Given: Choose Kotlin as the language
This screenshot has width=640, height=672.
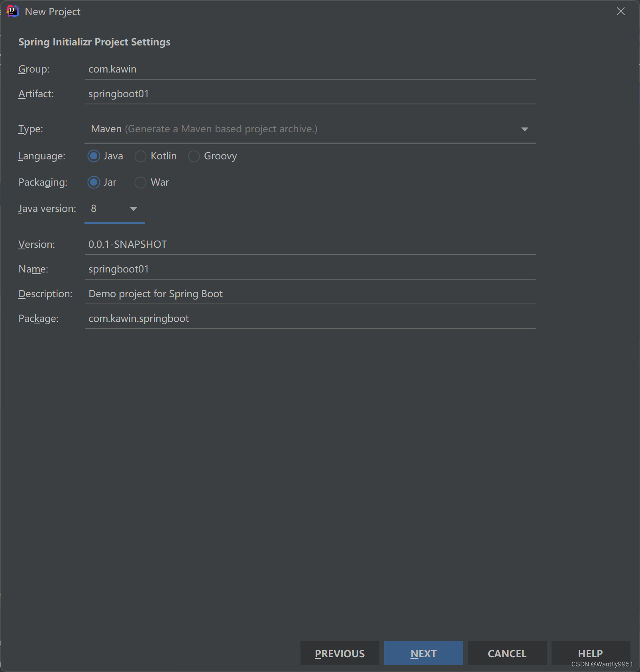Looking at the screenshot, I should point(140,156).
